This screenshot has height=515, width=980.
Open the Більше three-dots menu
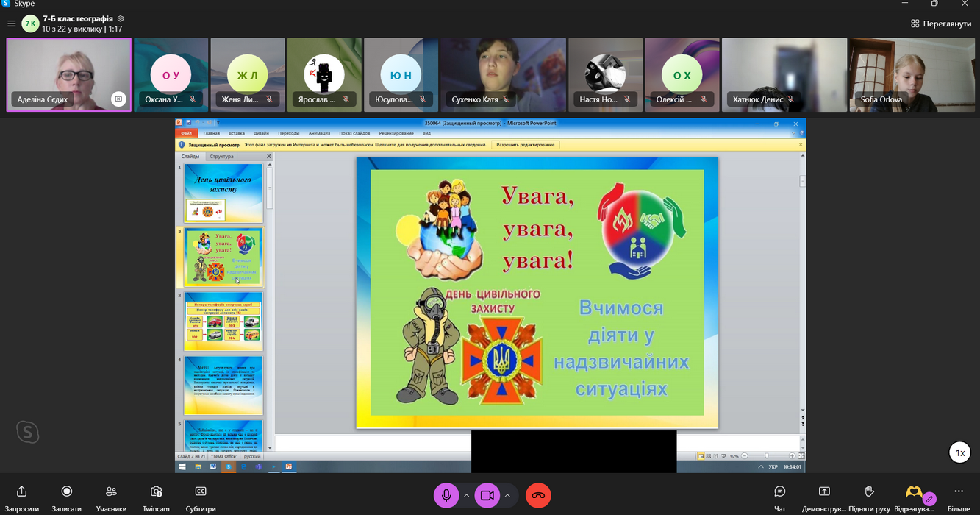click(x=958, y=497)
